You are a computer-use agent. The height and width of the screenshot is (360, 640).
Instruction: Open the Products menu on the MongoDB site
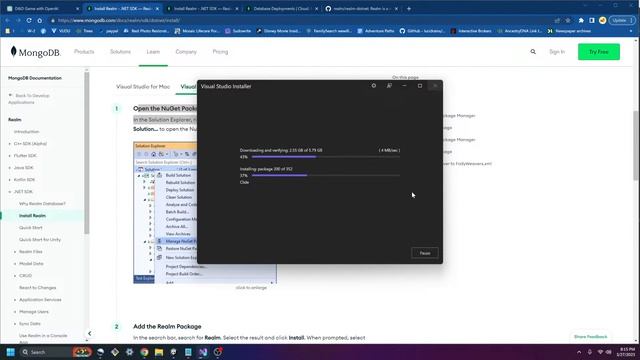[x=84, y=52]
